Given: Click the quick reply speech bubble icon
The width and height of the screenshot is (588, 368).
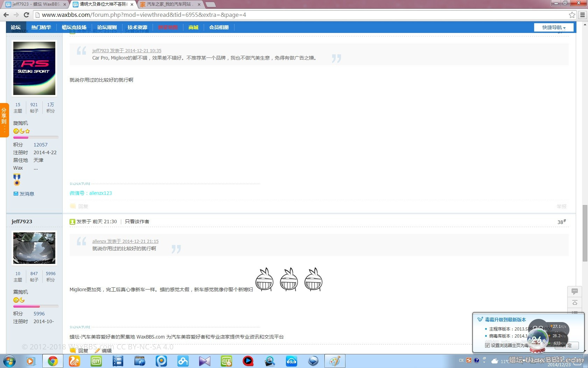Looking at the screenshot, I should 575,291.
